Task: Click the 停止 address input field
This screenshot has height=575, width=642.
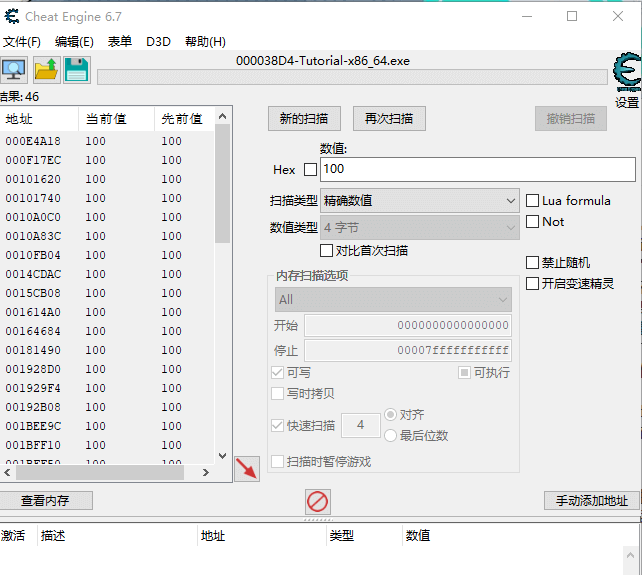Action: (408, 351)
